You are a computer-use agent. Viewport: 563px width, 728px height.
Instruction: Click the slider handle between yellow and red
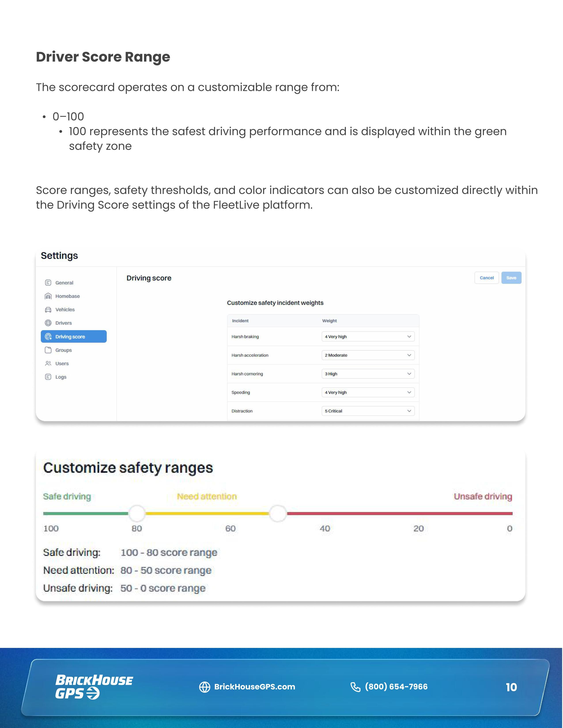(x=278, y=514)
